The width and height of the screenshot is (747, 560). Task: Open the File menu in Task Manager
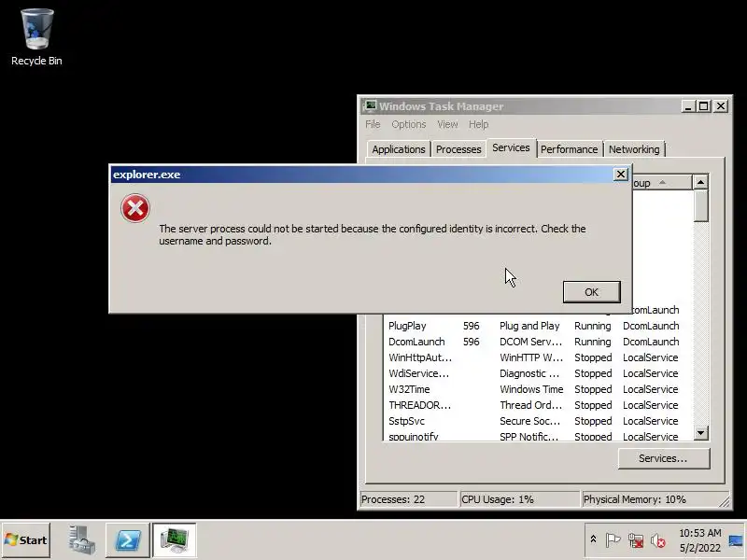[x=373, y=124]
